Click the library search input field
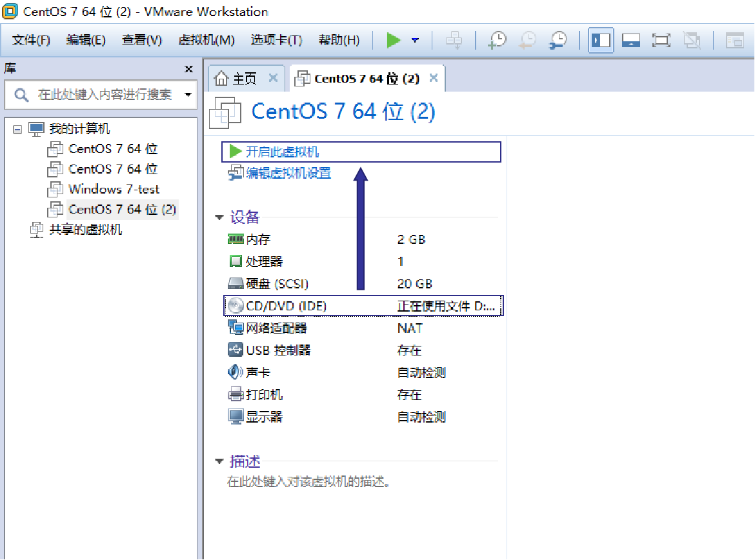The width and height of the screenshot is (755, 560). tap(101, 94)
